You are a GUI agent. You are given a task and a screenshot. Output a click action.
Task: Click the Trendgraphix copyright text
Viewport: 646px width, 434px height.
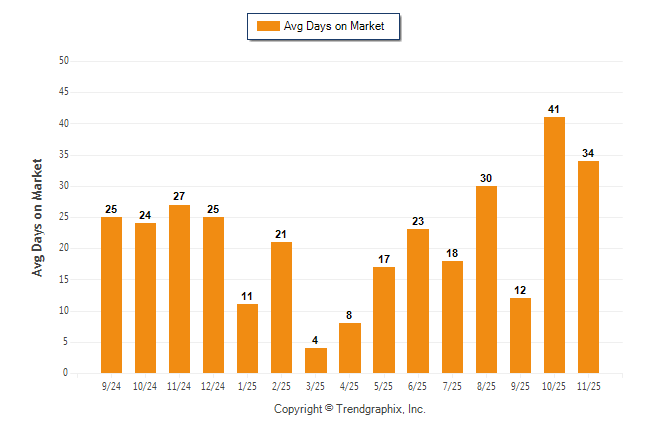point(350,409)
